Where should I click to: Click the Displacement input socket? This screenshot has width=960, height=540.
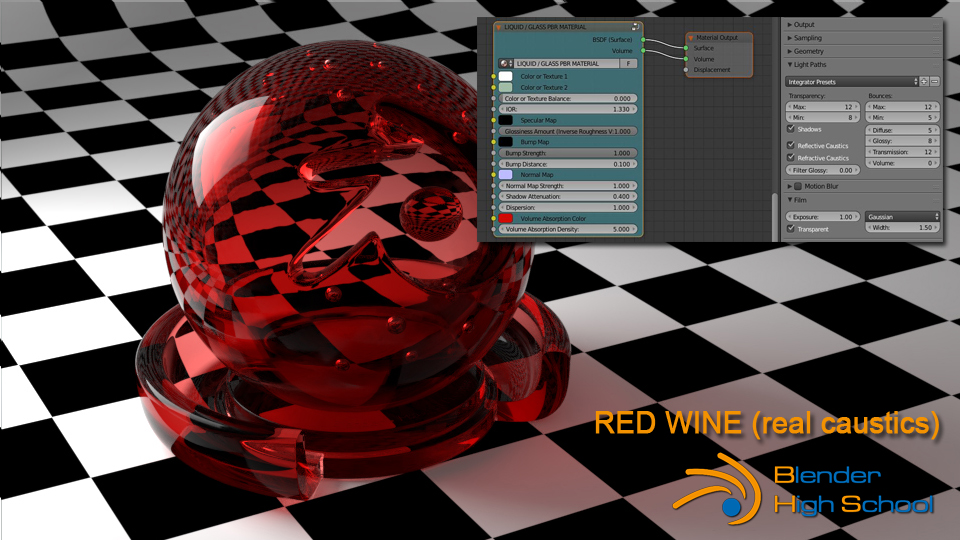686,70
